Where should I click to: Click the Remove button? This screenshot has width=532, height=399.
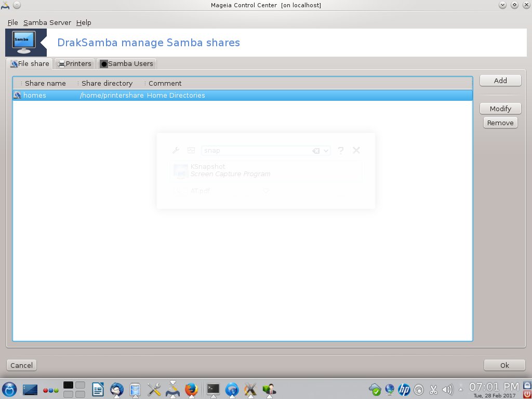[x=500, y=123]
